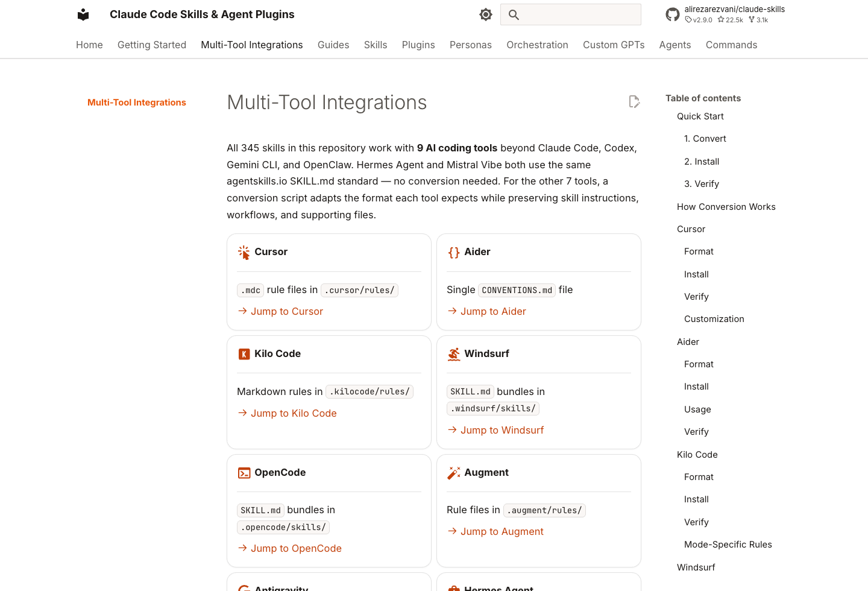The width and height of the screenshot is (868, 591).
Task: Toggle the light/dark color theme
Action: [x=486, y=14]
